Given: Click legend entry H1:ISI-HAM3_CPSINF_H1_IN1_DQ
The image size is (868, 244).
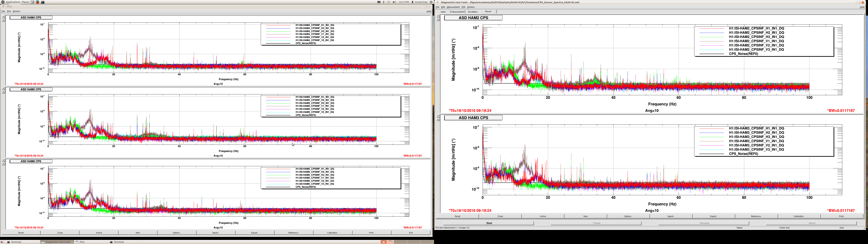Looking at the screenshot, I should [x=756, y=128].
